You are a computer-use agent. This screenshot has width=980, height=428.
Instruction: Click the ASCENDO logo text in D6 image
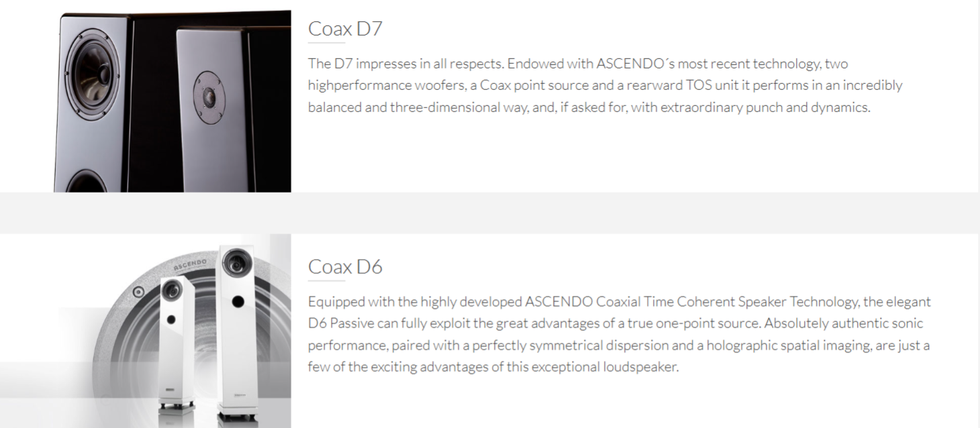coord(190,264)
